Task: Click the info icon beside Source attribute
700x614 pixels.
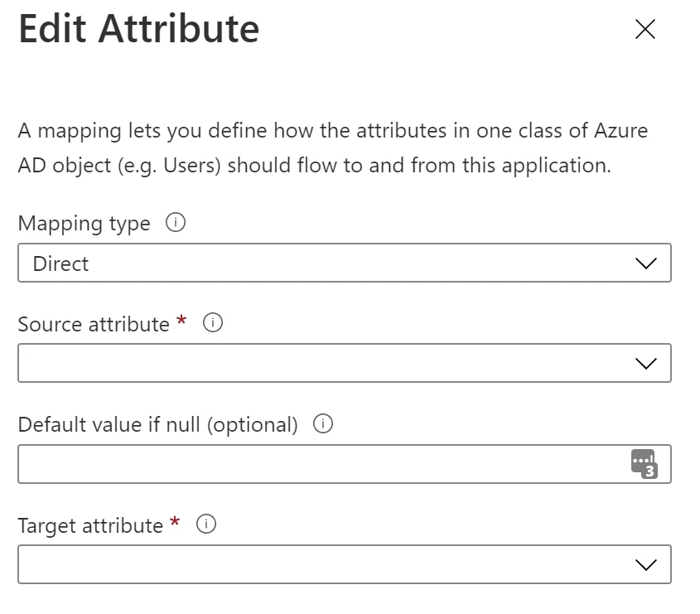Action: [x=212, y=324]
